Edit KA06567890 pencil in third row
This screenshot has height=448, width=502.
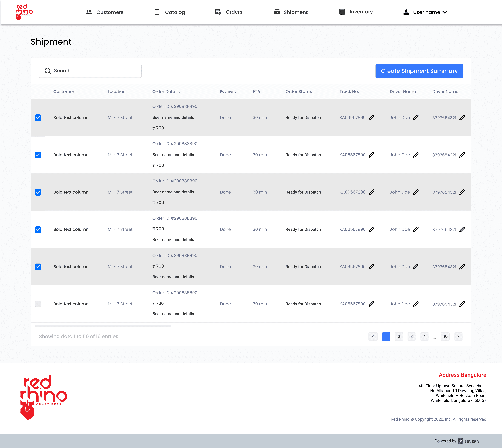371,192
